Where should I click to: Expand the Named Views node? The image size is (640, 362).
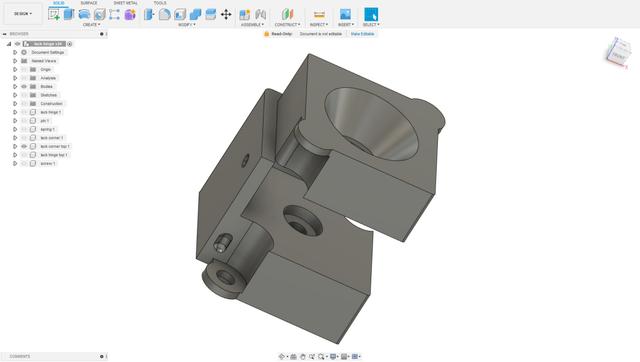coord(15,61)
